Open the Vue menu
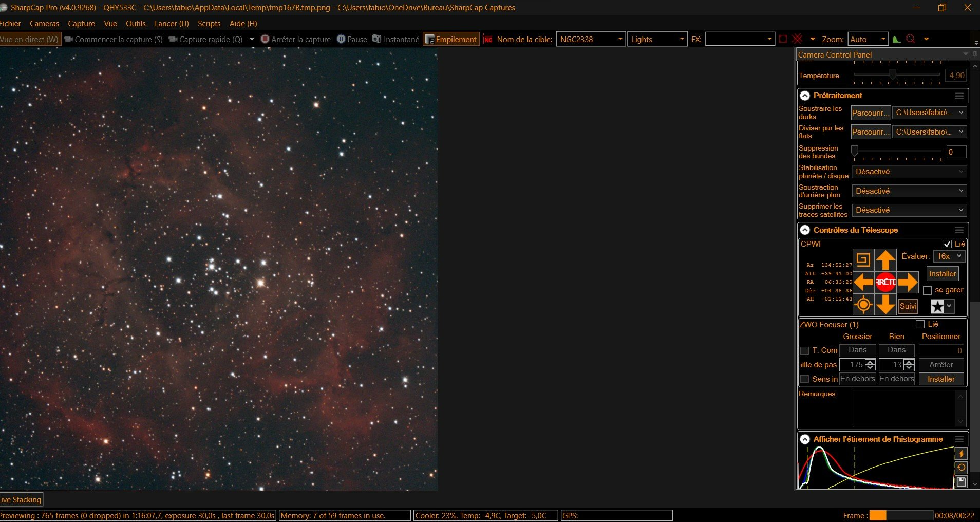 tap(110, 24)
